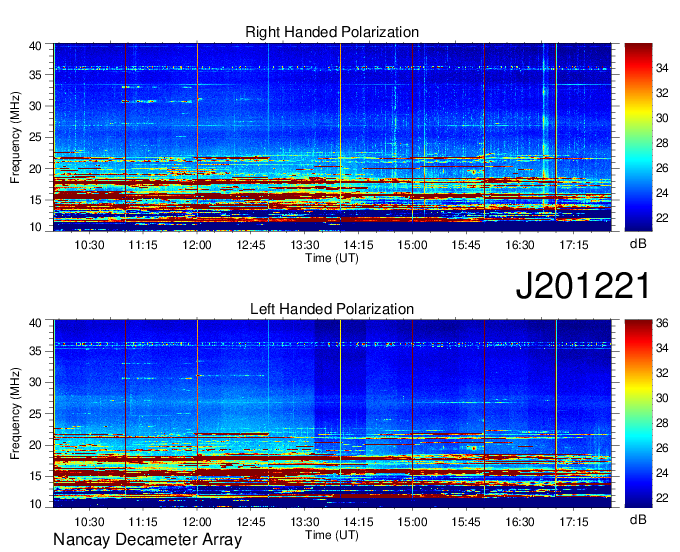Click the dB unit under upper color bar
The height and width of the screenshot is (552, 680).
click(638, 244)
